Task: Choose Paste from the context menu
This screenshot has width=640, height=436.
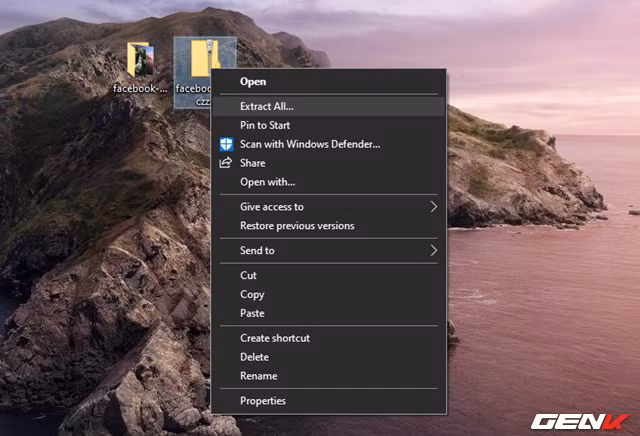Action: [252, 314]
